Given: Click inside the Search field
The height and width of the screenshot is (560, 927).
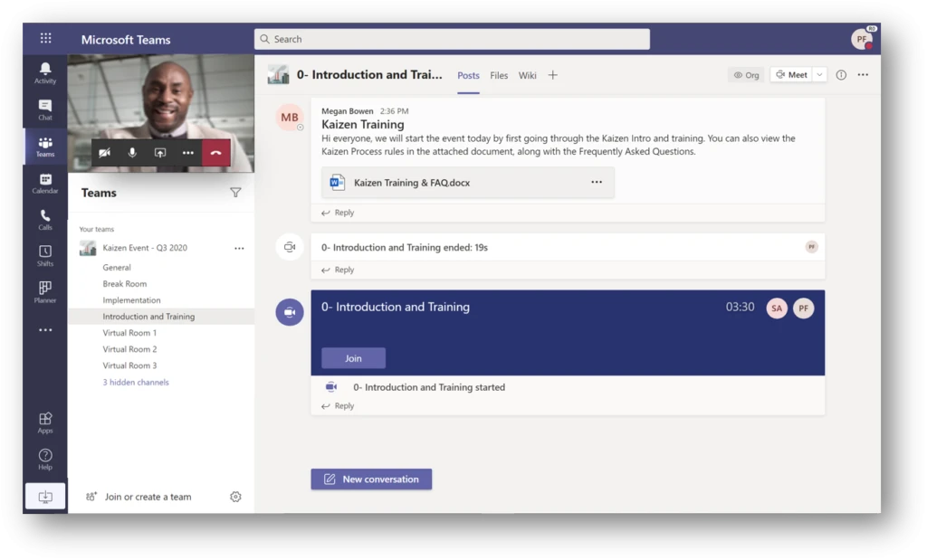Looking at the screenshot, I should [452, 39].
